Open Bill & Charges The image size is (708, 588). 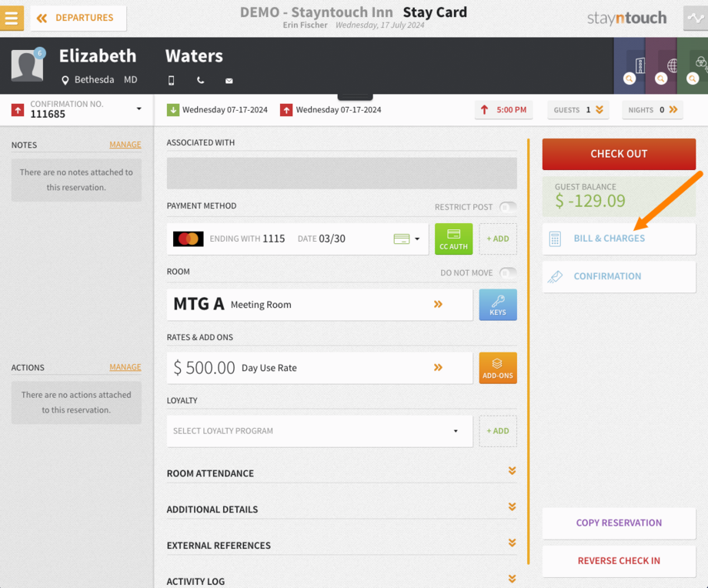point(619,239)
